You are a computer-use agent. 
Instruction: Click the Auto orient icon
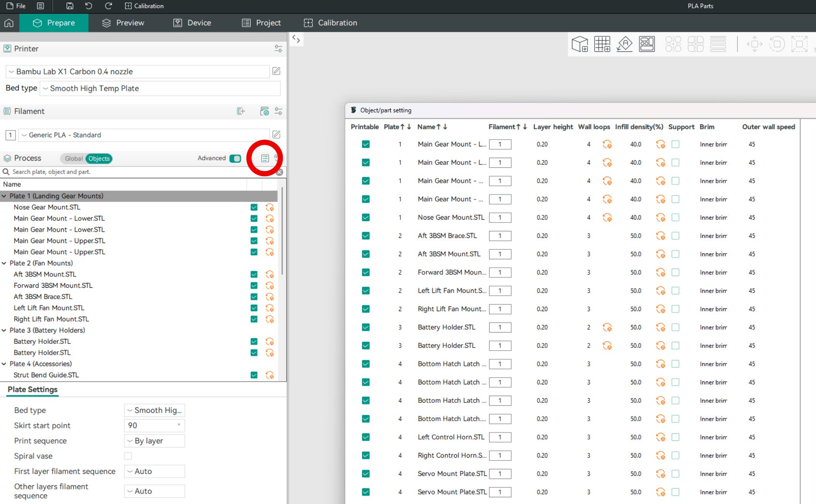click(625, 44)
